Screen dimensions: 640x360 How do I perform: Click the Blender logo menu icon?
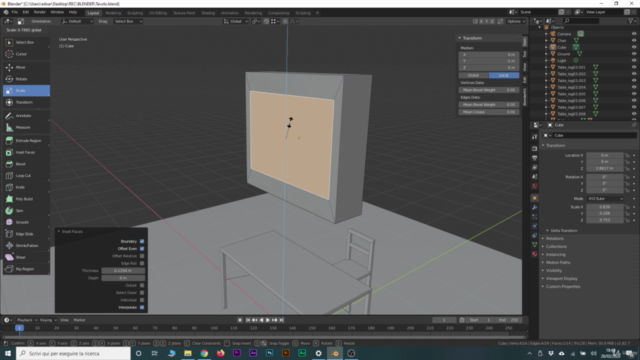[x=6, y=12]
